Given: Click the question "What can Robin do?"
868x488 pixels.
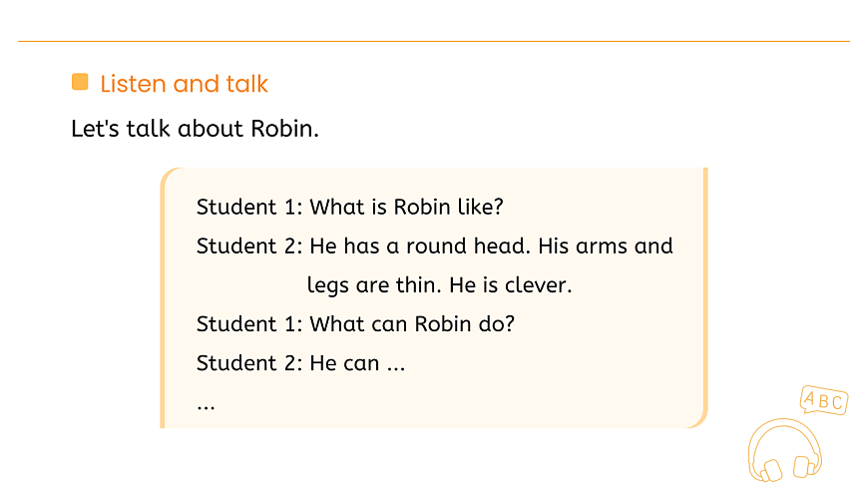Looking at the screenshot, I should (x=412, y=324).
